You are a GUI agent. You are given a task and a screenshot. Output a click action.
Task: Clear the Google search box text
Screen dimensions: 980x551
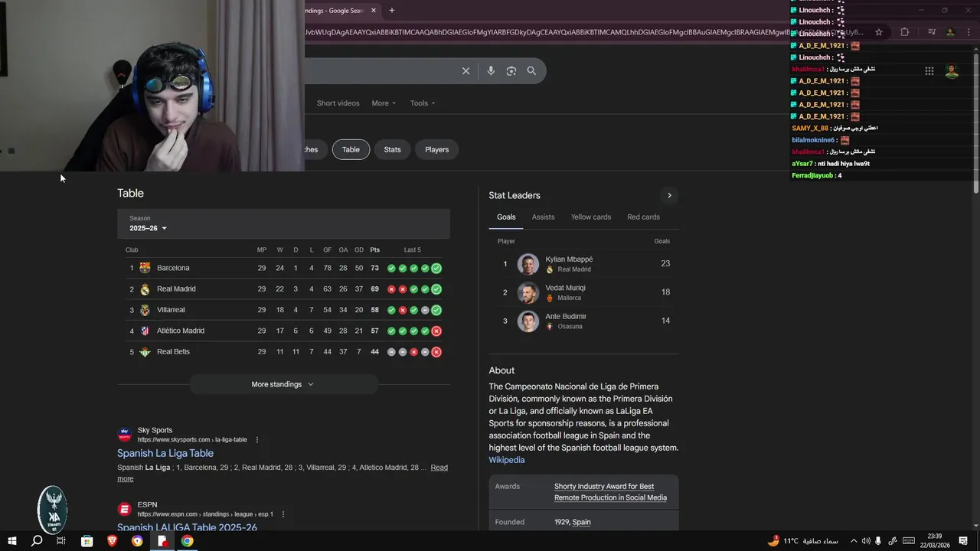(x=465, y=71)
